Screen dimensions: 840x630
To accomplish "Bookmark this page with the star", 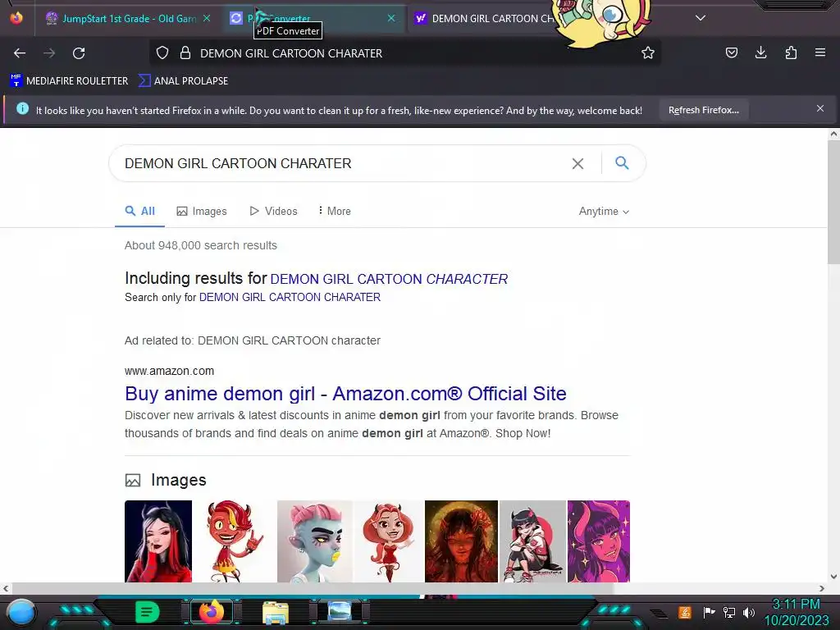I will 648,53.
